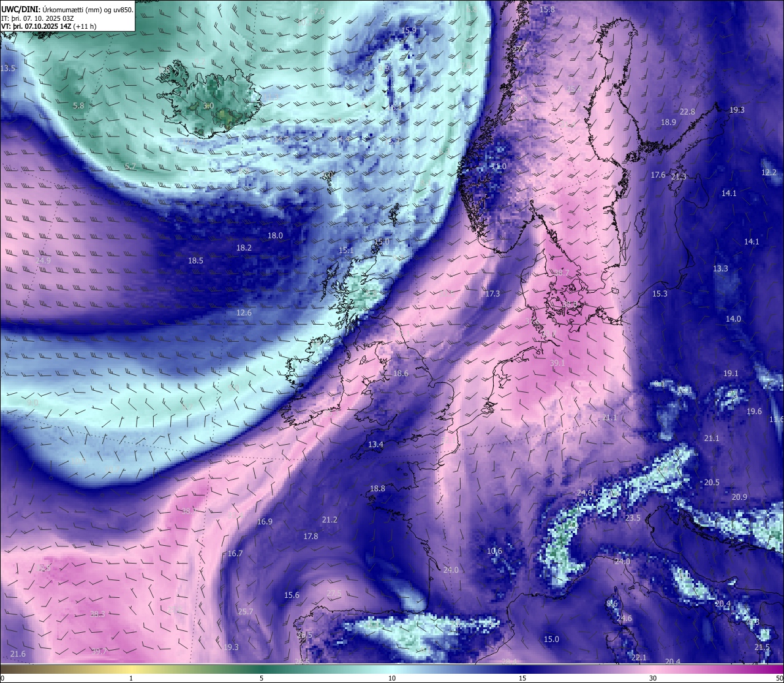The height and width of the screenshot is (683, 784).
Task: Click the 25.7 value label
Action: tap(245, 612)
